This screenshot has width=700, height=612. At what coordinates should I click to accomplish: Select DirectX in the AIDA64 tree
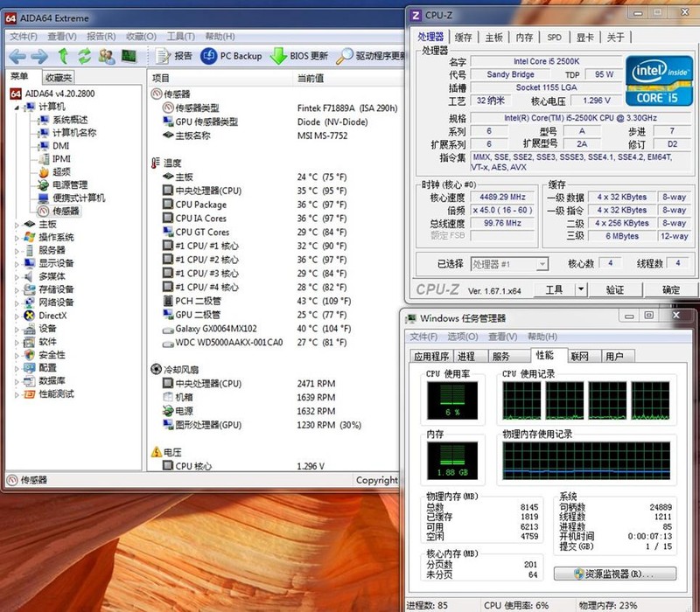[x=52, y=316]
